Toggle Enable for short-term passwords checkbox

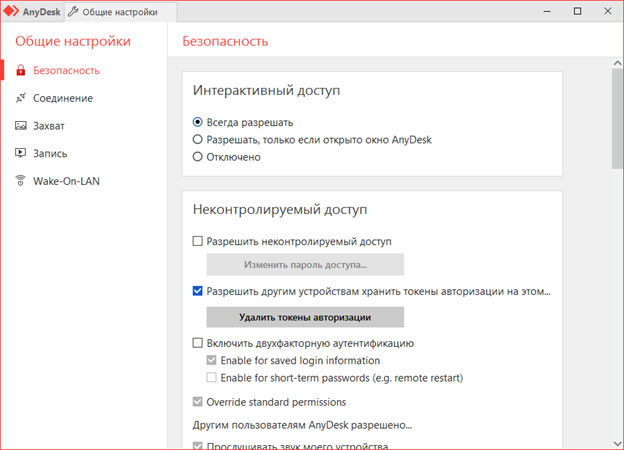coord(211,377)
